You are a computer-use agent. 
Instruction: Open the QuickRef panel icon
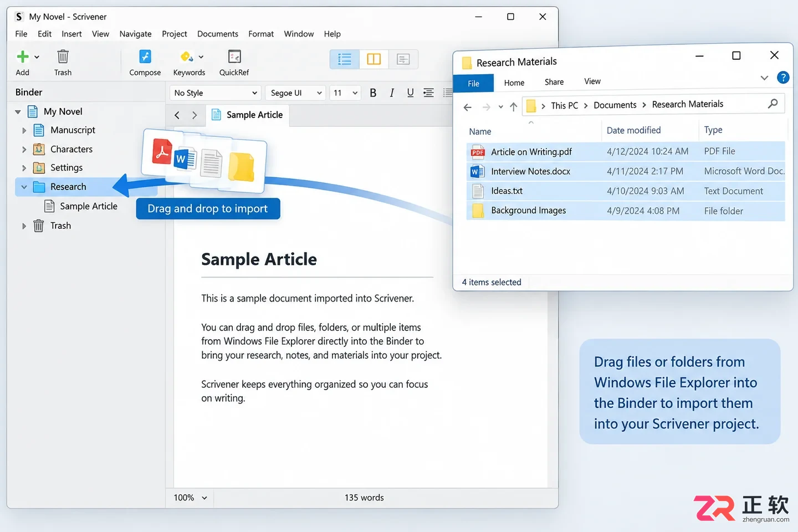click(x=234, y=57)
